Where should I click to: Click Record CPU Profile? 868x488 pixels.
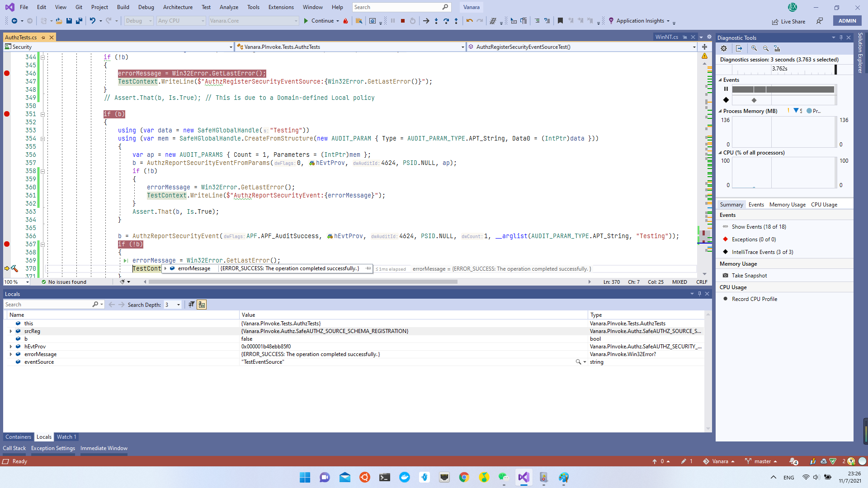(754, 299)
